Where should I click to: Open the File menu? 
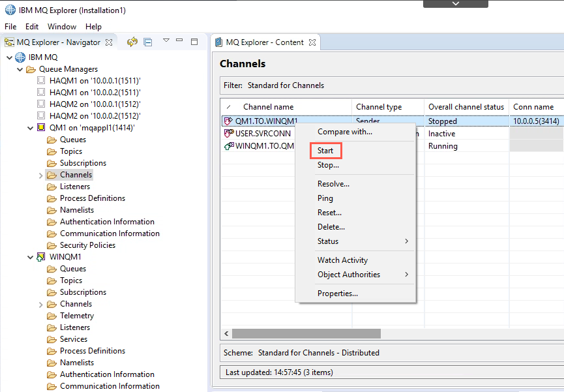10,27
